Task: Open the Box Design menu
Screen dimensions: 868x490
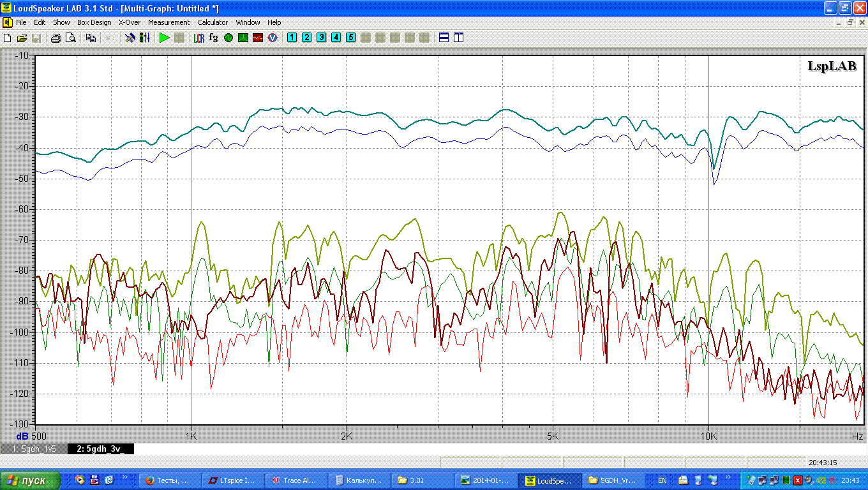Action: pos(94,22)
